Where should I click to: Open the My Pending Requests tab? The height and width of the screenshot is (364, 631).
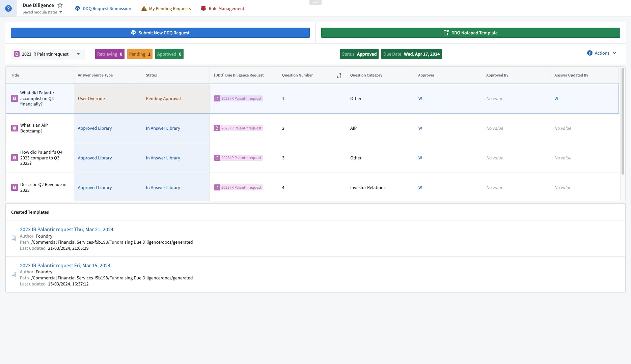click(x=166, y=8)
